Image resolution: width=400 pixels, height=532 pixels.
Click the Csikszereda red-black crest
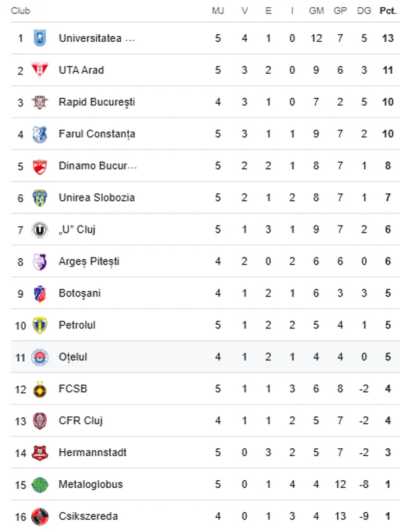click(40, 516)
